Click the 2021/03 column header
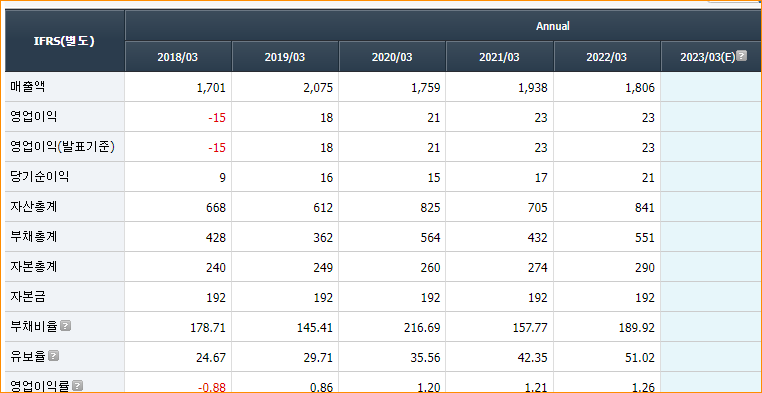This screenshot has width=762, height=393. point(500,57)
